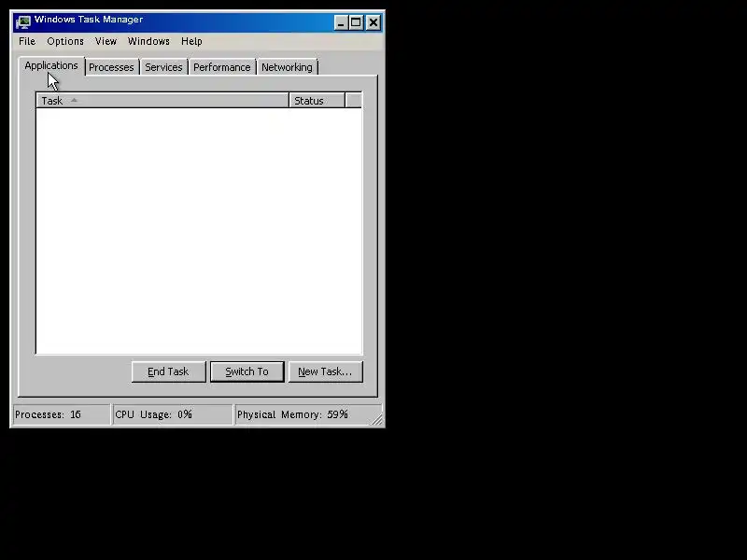Switch to the Performance tab
This screenshot has width=747, height=560.
222,67
